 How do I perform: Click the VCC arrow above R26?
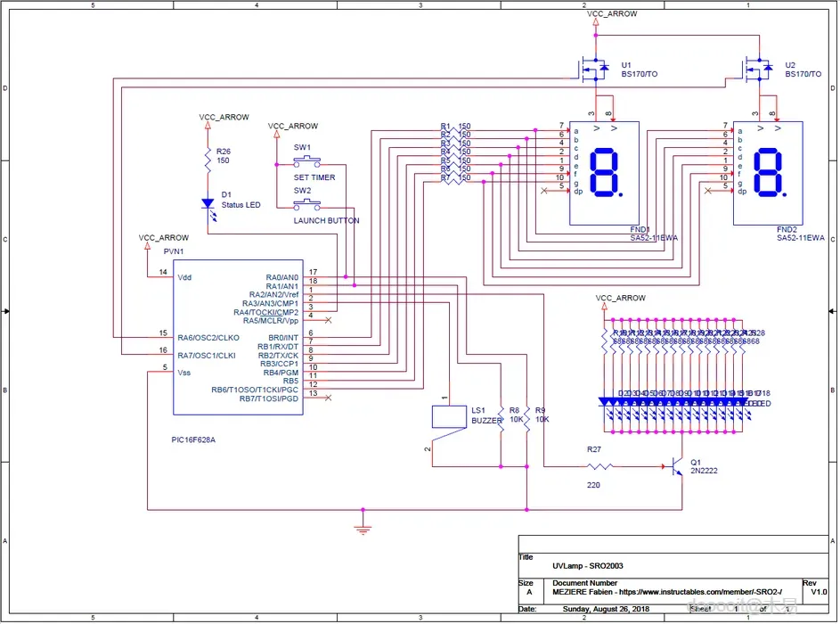[208, 126]
